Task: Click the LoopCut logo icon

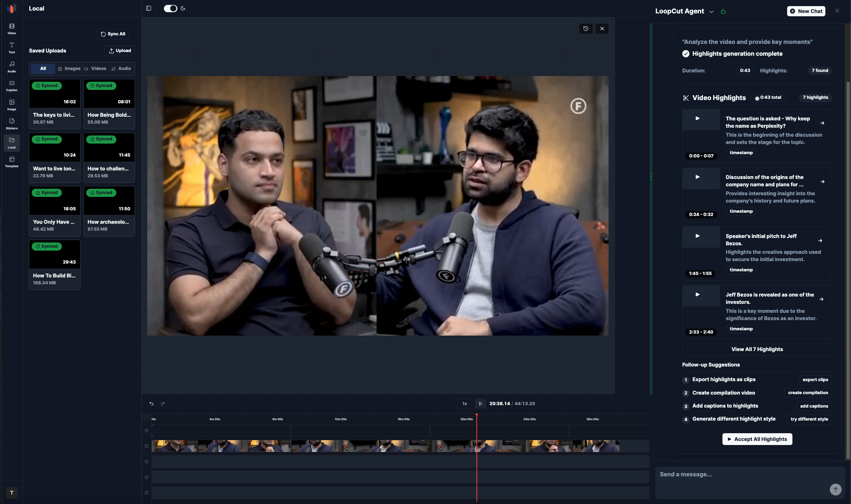Action: click(x=12, y=8)
